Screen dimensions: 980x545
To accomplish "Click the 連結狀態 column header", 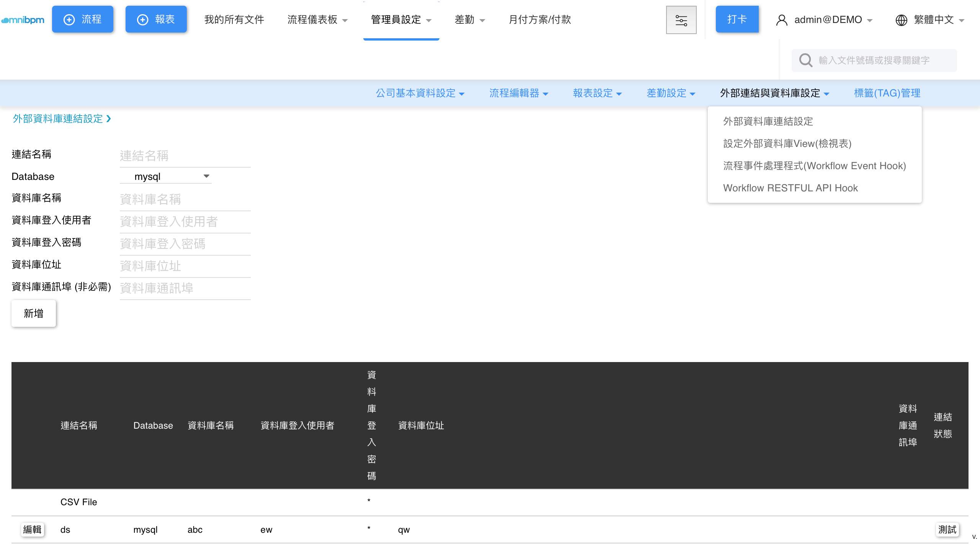I will (943, 426).
